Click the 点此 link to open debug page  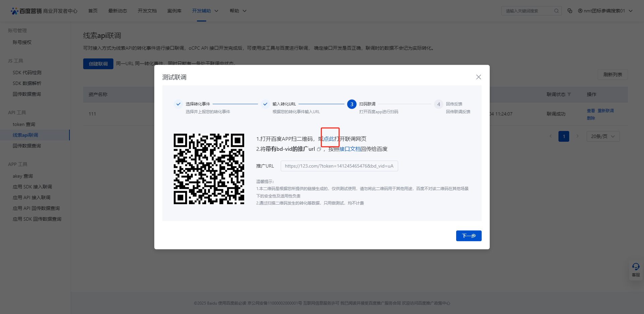click(329, 139)
